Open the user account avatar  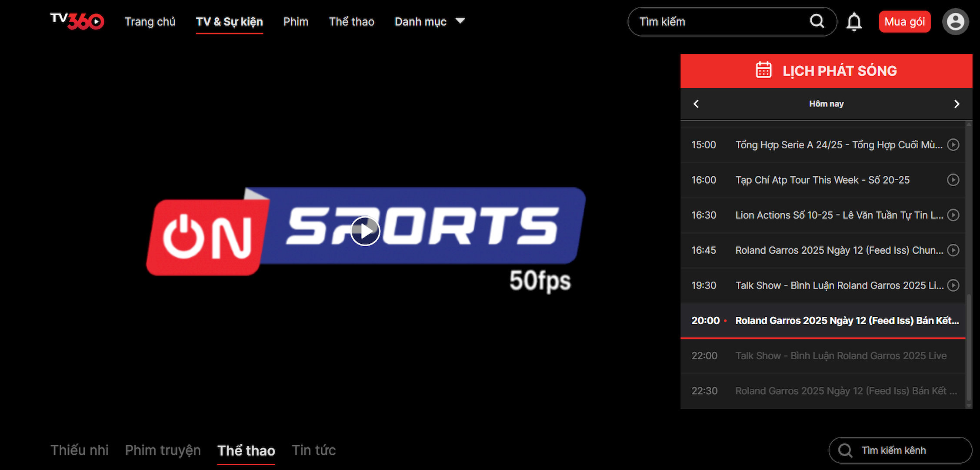coord(955,22)
